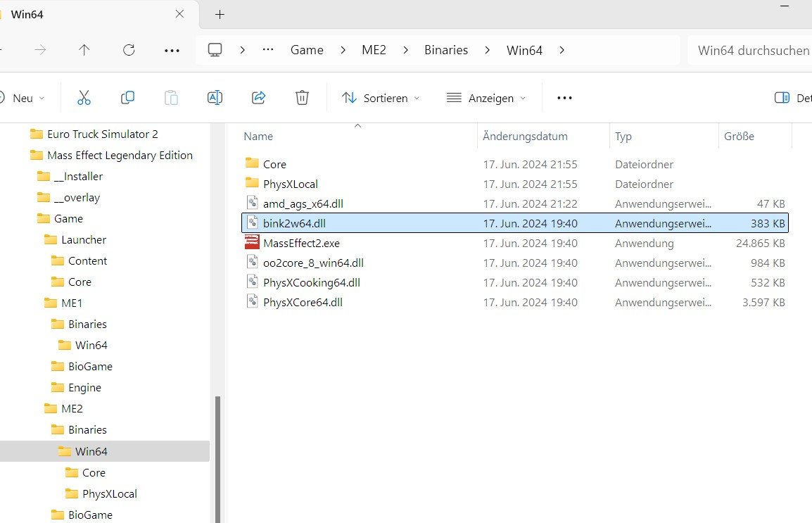Image resolution: width=812 pixels, height=523 pixels.
Task: Go up one folder level
Action: 84,50
